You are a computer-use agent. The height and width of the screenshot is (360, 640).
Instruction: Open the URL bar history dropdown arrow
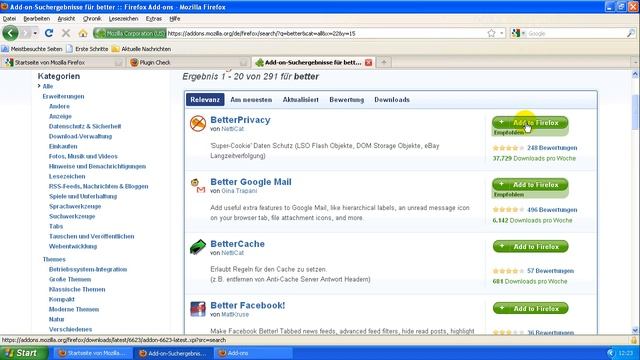502,33
